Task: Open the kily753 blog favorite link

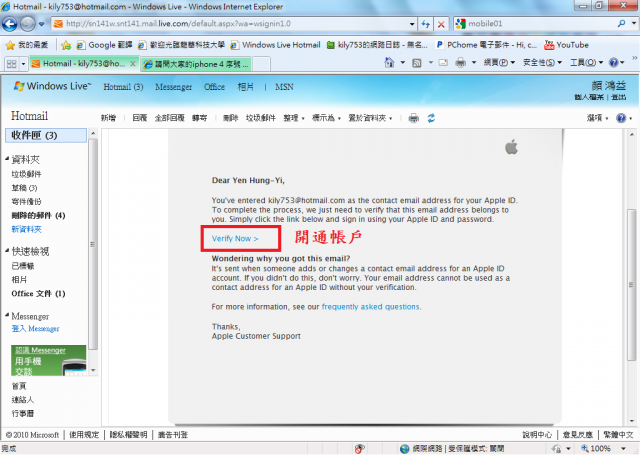Action: (x=377, y=45)
